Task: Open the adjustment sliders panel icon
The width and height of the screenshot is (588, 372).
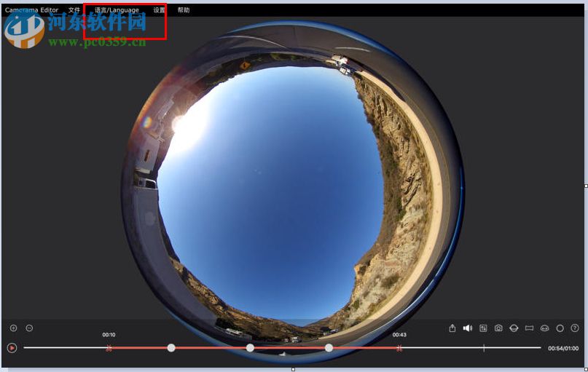Action: (x=483, y=328)
